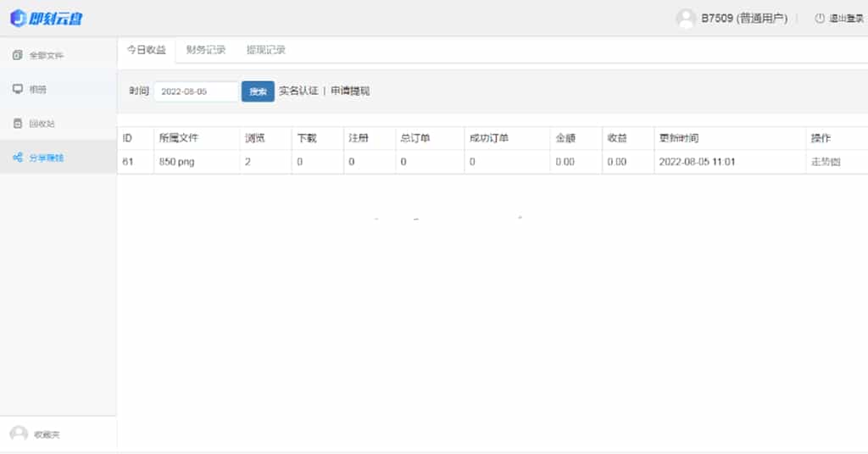868x454 pixels.
Task: Click the 更新时间 column header
Action: point(730,138)
